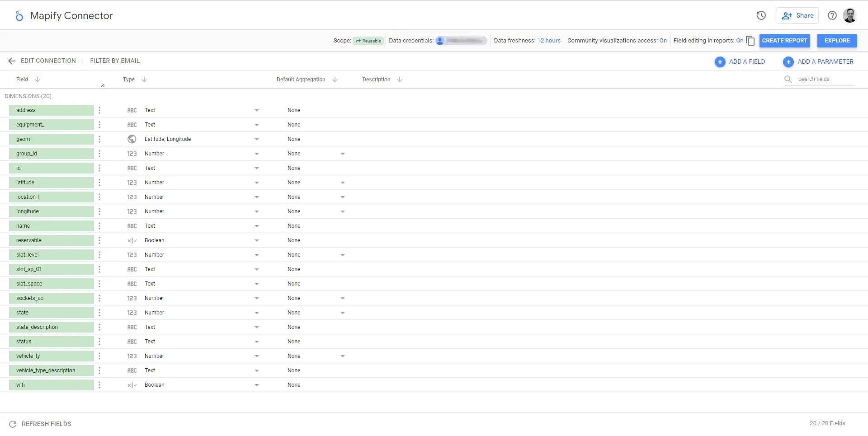Open the user account avatar
This screenshot has height=436, width=868.
click(x=850, y=15)
